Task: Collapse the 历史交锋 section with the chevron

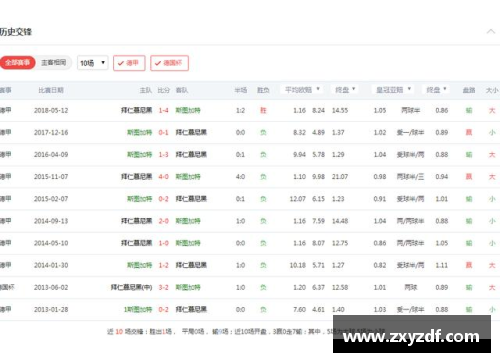Action: point(491,32)
